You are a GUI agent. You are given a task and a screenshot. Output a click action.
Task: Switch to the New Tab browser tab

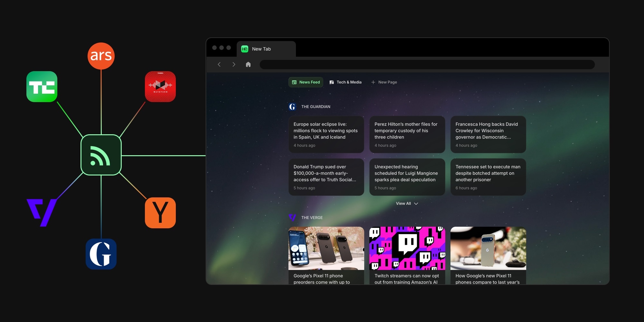pyautogui.click(x=266, y=49)
